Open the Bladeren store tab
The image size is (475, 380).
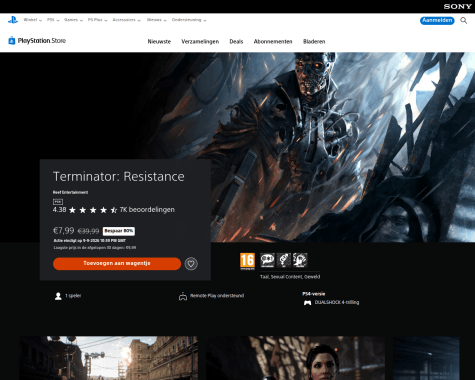(x=314, y=42)
